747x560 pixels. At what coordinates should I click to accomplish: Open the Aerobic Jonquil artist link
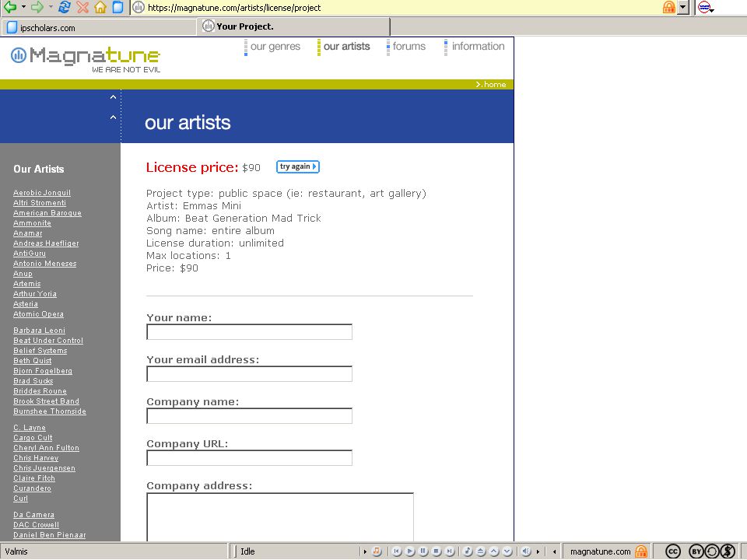42,193
